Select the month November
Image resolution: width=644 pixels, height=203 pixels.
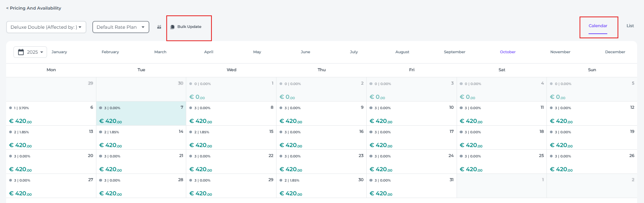tap(560, 52)
